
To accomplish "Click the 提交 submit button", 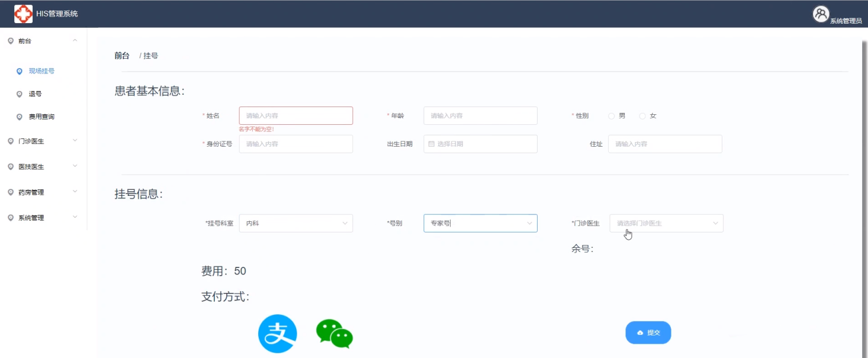I will (648, 333).
